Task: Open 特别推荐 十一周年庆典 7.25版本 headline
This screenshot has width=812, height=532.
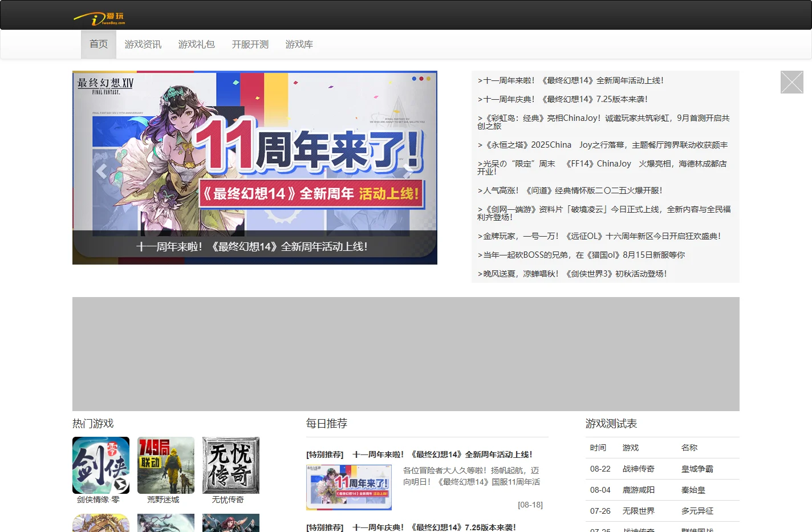Action: pos(411,527)
